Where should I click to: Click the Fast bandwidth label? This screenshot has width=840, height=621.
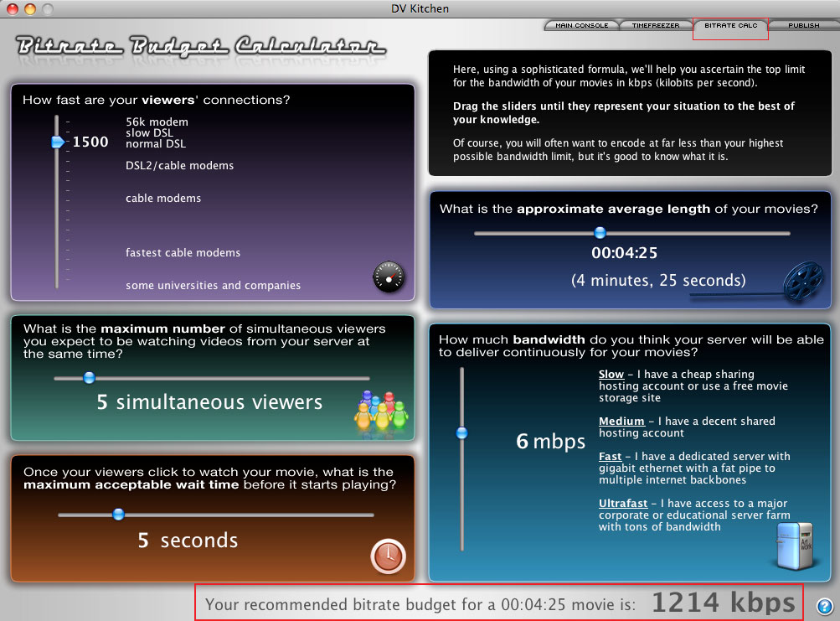pyautogui.click(x=610, y=457)
